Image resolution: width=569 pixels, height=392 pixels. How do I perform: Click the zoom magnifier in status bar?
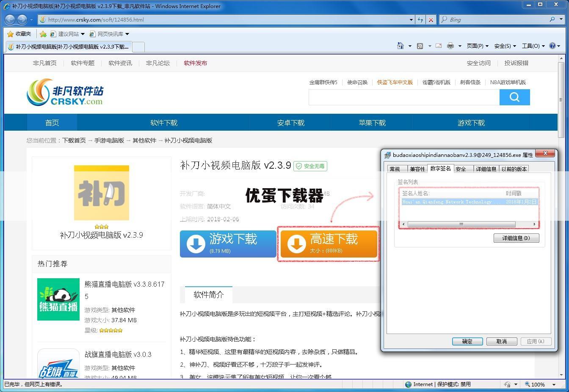click(x=528, y=384)
